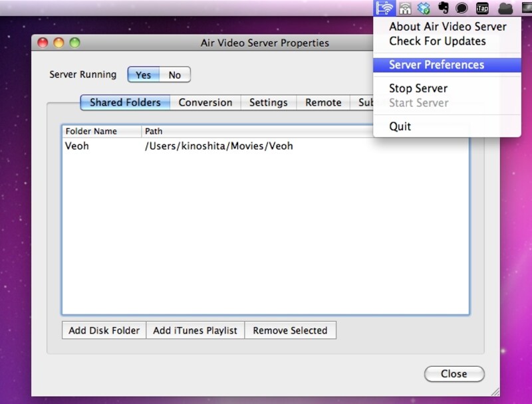Click the Add Disk Folder button
The height and width of the screenshot is (404, 532).
[104, 330]
